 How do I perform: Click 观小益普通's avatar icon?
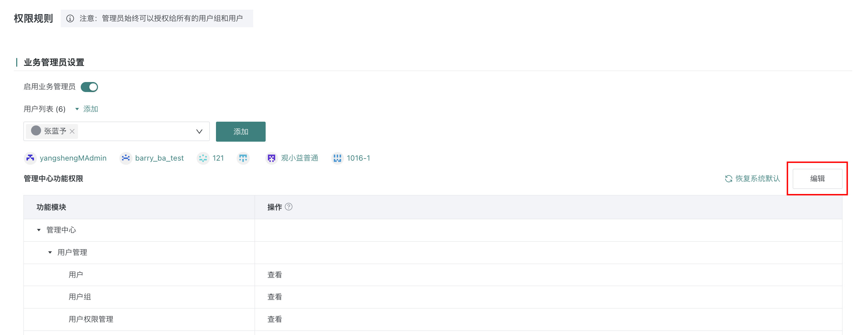coord(272,158)
